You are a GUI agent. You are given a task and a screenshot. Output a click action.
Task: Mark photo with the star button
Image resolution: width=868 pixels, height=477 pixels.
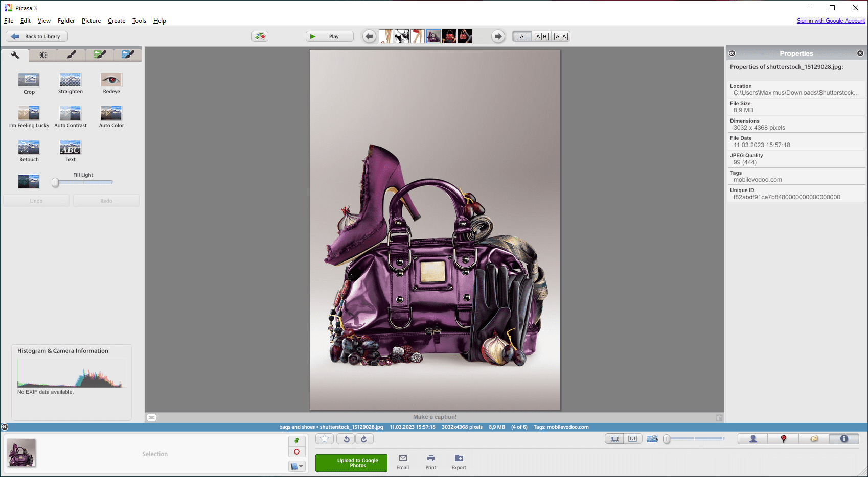[325, 439]
